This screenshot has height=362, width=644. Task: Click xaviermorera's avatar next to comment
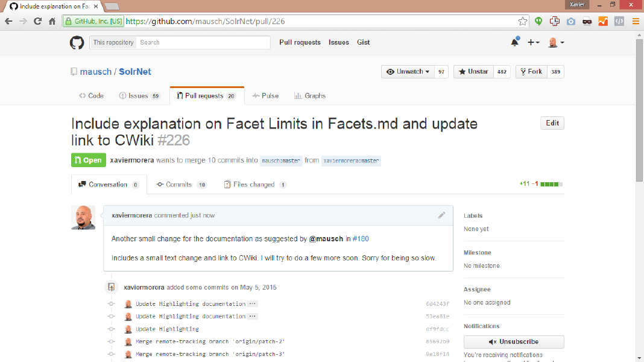pos(83,217)
